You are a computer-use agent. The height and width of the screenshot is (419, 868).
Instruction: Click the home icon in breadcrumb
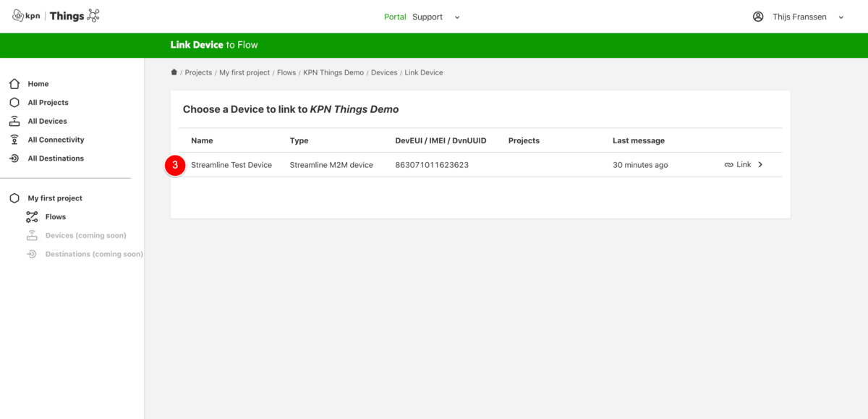174,72
